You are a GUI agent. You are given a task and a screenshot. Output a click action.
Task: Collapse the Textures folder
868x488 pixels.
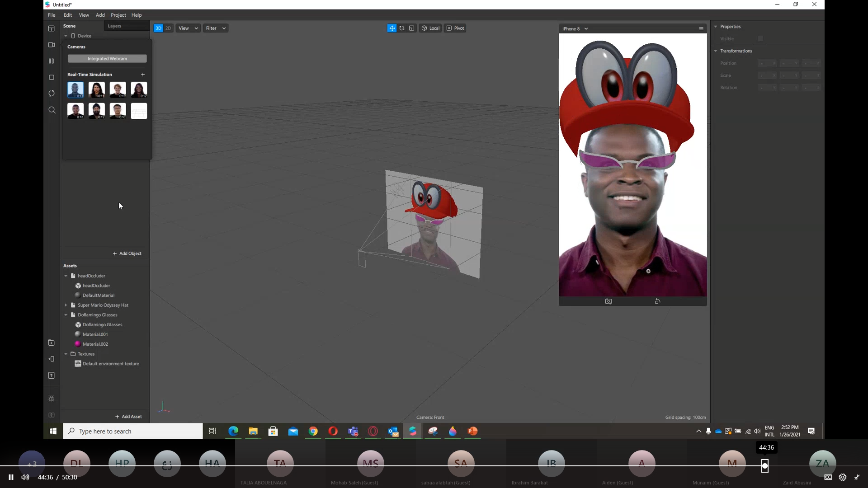tap(66, 354)
